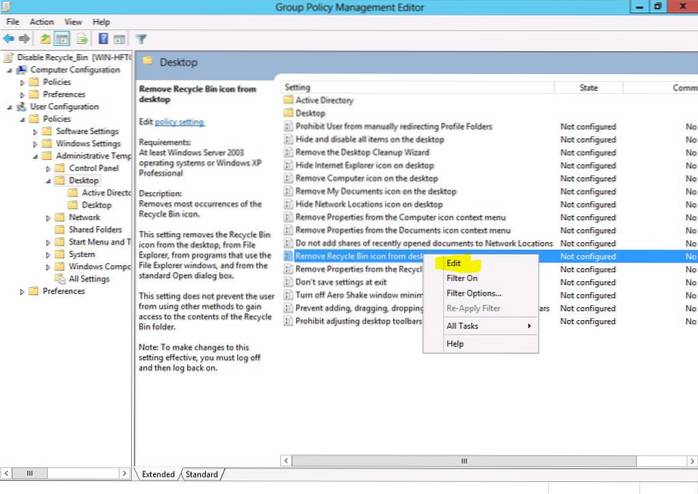The image size is (698, 494).
Task: Click the Forward arrow toolbar icon
Action: (24, 39)
